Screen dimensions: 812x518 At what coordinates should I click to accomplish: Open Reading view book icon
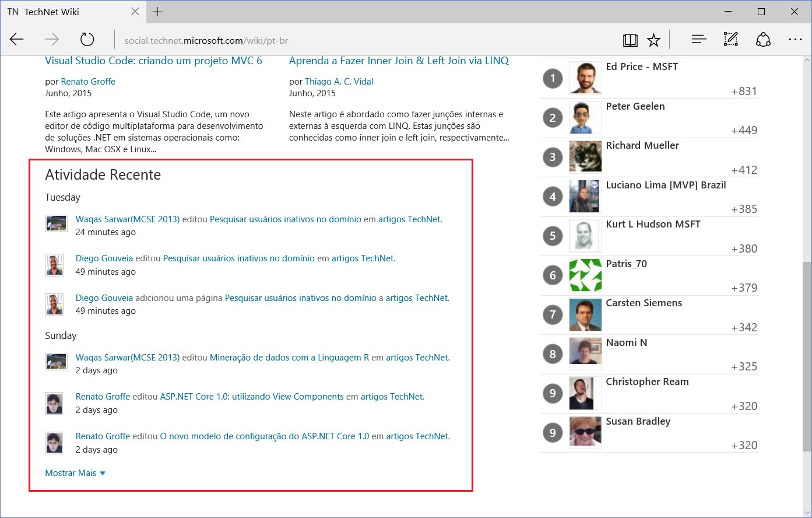tap(630, 40)
